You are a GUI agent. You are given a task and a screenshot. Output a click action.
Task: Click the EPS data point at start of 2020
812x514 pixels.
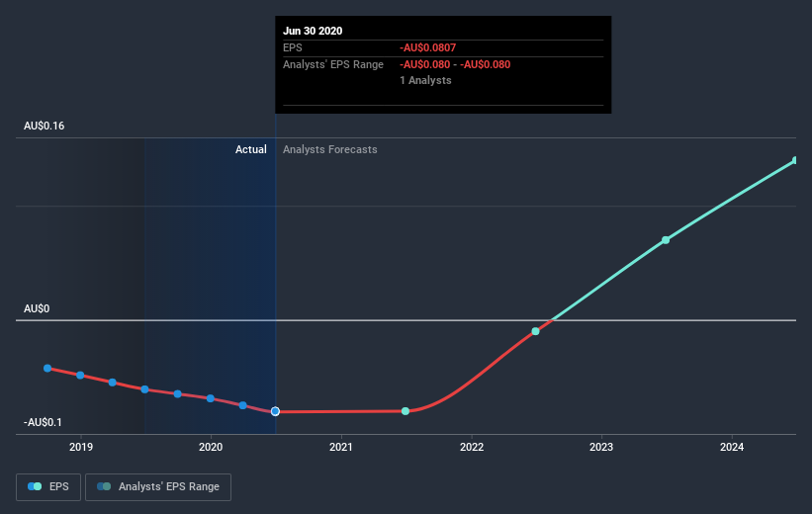point(211,398)
